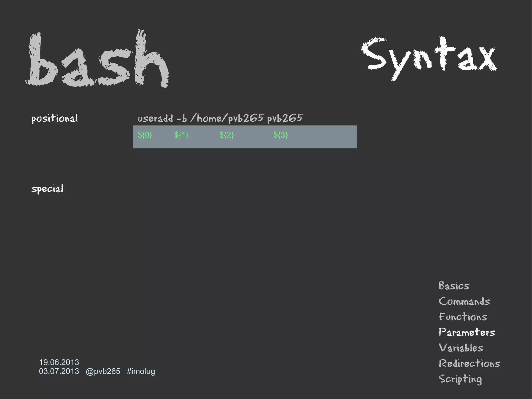Viewport: 532px width, 399px height.
Task: Click the date 19.06.2013
Action: [59, 362]
